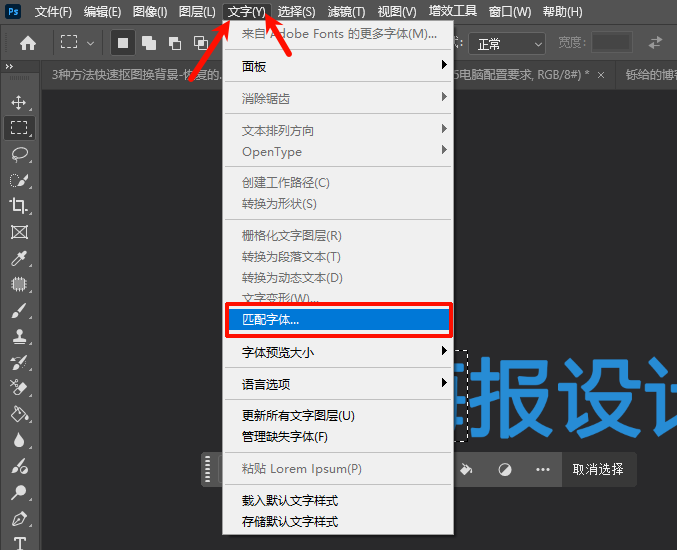677x550 pixels.
Task: Open the 滤镜(T) menu
Action: click(x=346, y=12)
